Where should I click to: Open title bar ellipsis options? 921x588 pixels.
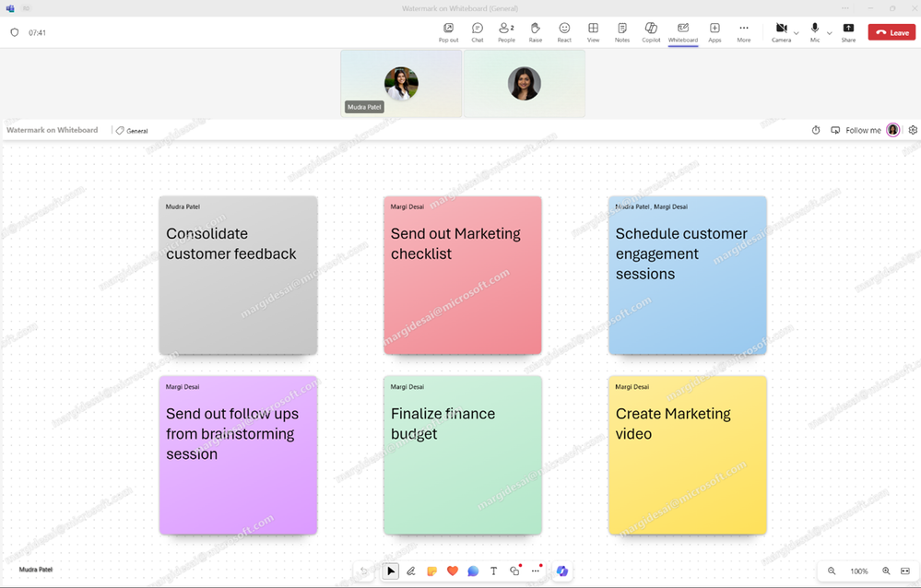click(x=844, y=8)
